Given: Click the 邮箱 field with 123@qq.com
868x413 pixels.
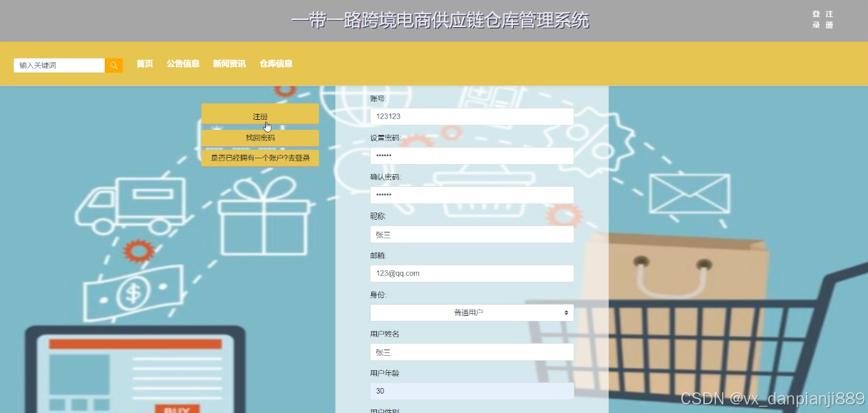Looking at the screenshot, I should [472, 273].
